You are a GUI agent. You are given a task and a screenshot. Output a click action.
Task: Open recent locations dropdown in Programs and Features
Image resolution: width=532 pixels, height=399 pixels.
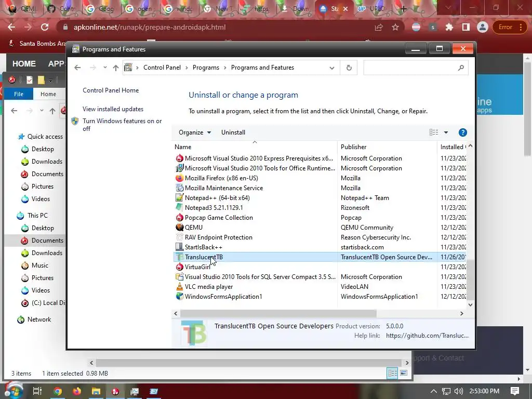coord(105,68)
